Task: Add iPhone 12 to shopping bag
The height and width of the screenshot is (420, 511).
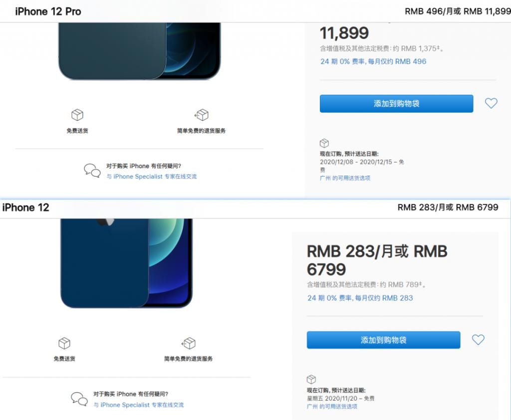Action: 383,340
